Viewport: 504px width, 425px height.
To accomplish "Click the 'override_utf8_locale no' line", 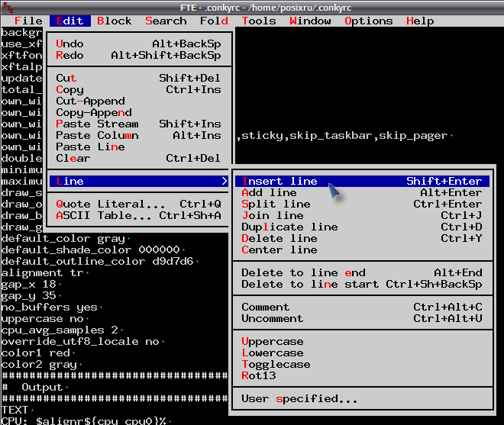I will 80,342.
